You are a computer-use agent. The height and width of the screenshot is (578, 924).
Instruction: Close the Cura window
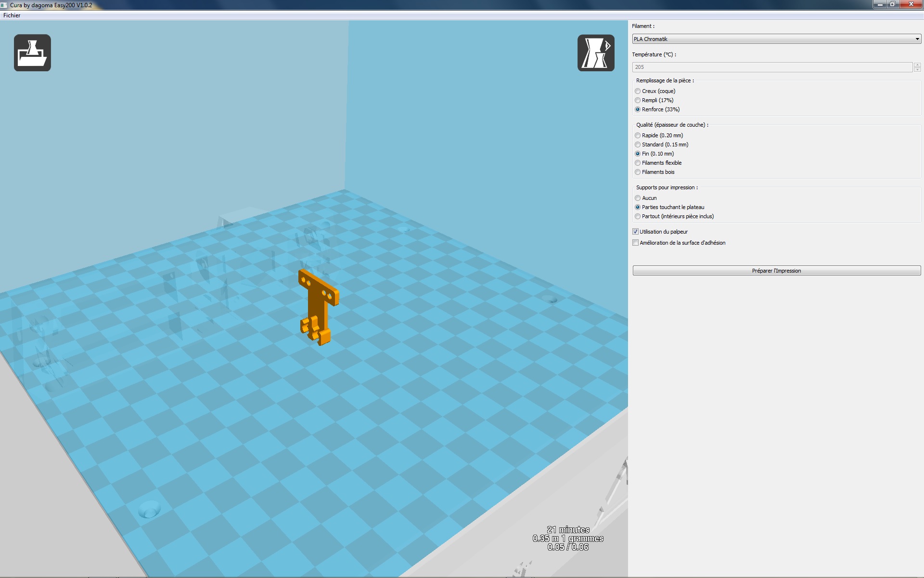pos(911,4)
